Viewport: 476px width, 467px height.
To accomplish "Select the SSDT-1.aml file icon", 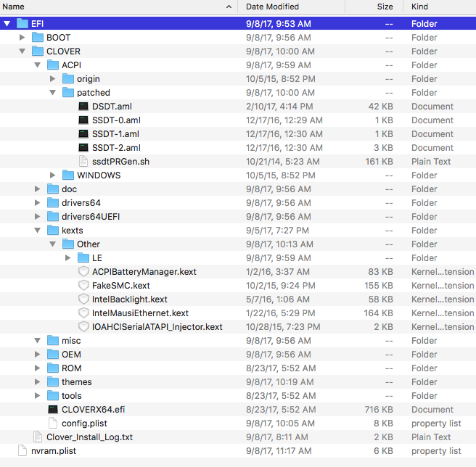I will pos(83,134).
